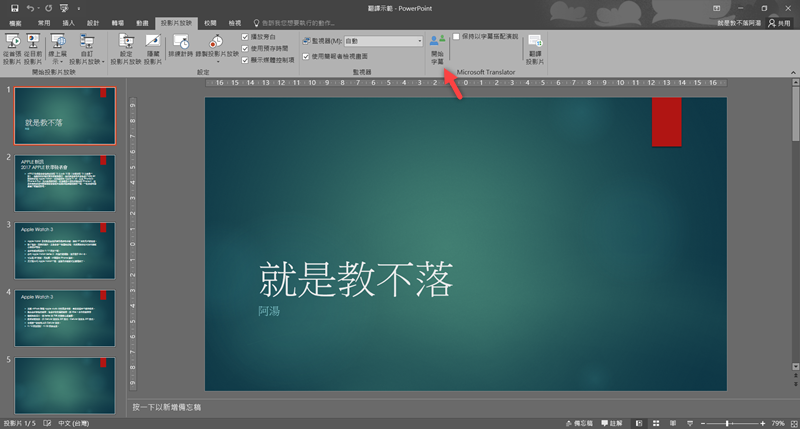The height and width of the screenshot is (429, 800).
Task: Toggle Notes (備忘稿) button in status bar
Action: click(580, 423)
